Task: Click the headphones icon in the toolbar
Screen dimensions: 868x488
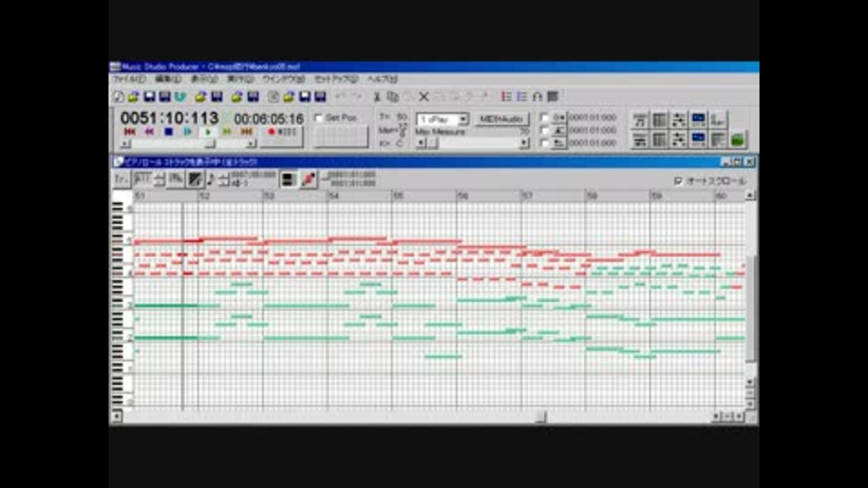Action: coord(537,97)
